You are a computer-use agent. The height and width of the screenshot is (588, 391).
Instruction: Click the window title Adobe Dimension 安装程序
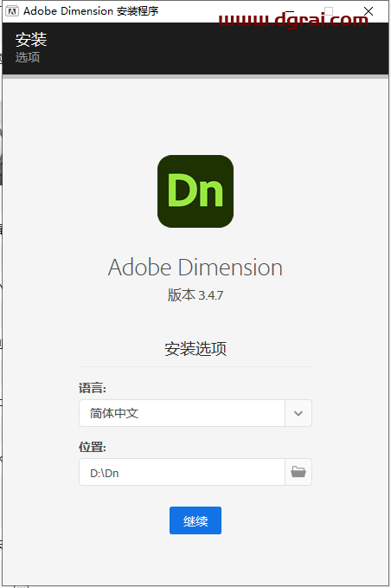(91, 11)
